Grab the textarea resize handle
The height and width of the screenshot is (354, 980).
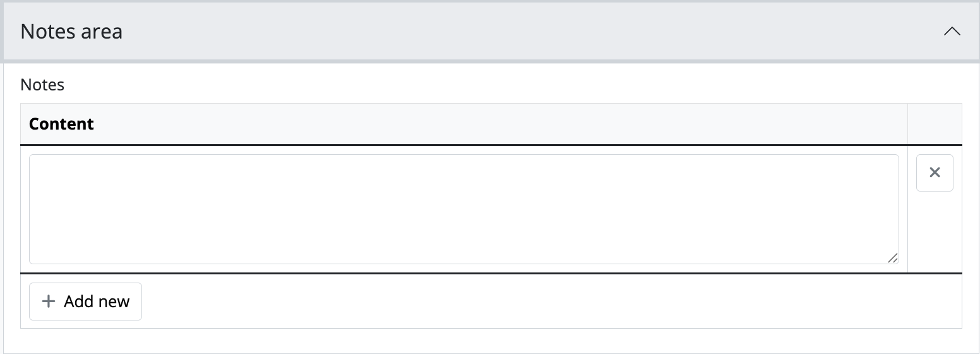point(892,258)
